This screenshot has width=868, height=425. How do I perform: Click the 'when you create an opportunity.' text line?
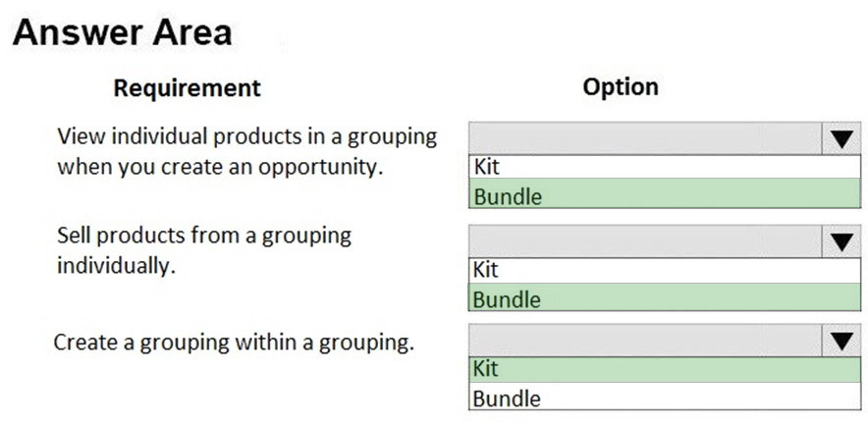219,166
